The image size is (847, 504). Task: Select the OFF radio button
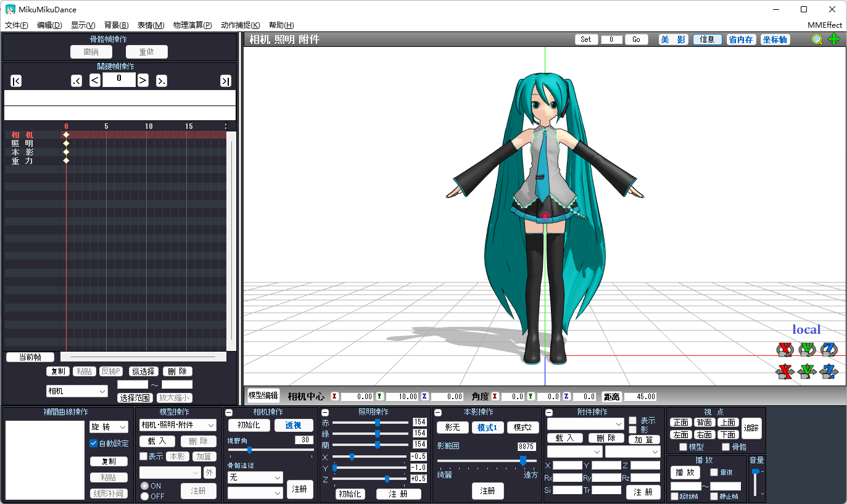(144, 496)
